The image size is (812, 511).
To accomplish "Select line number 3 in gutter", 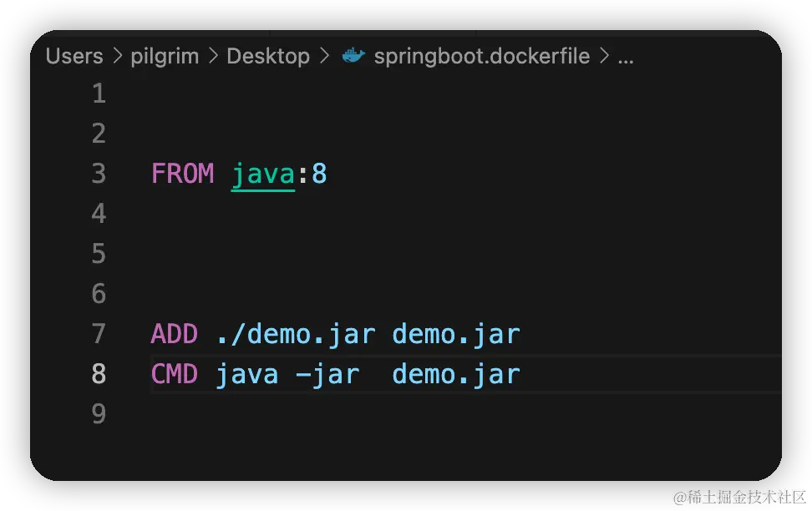I will pyautogui.click(x=99, y=174).
